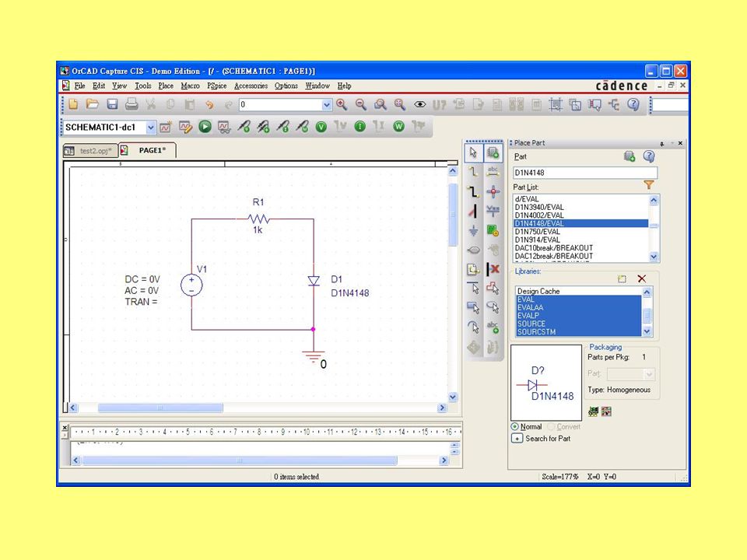Viewport: 747px width, 560px height.
Task: Select the Place Wire tool
Action: tap(474, 172)
